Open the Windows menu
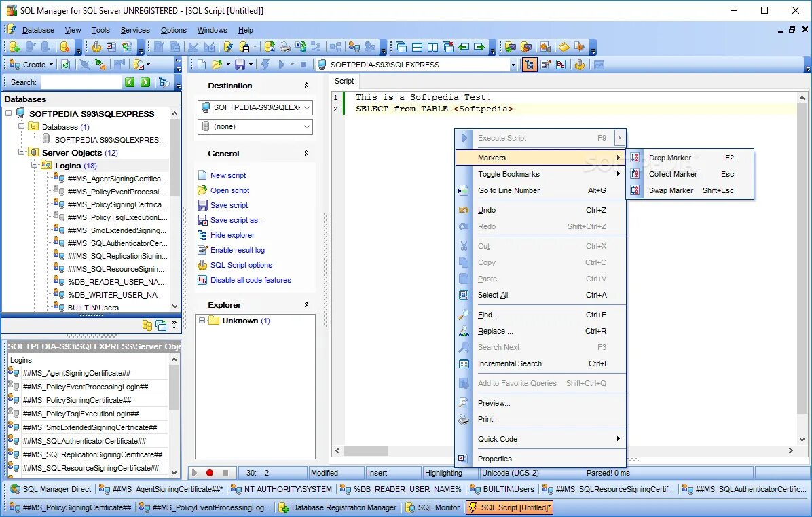The height and width of the screenshot is (517, 812). click(x=213, y=30)
